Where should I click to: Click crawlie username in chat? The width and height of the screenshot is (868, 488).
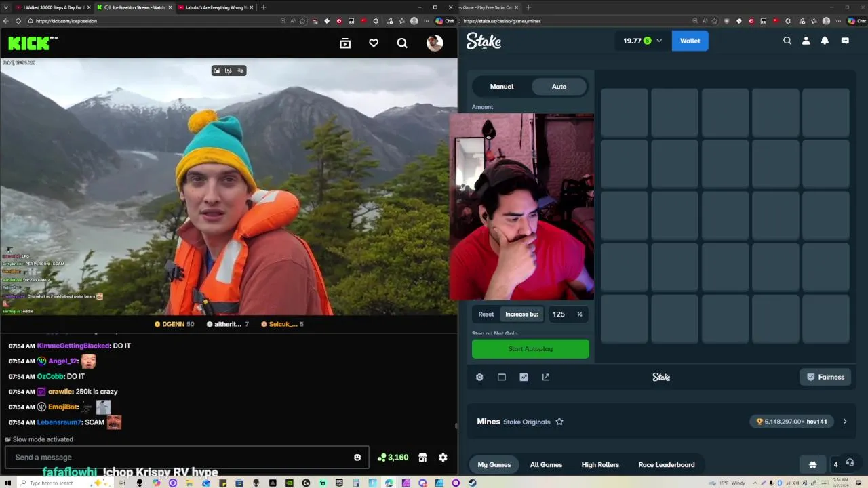(x=60, y=392)
